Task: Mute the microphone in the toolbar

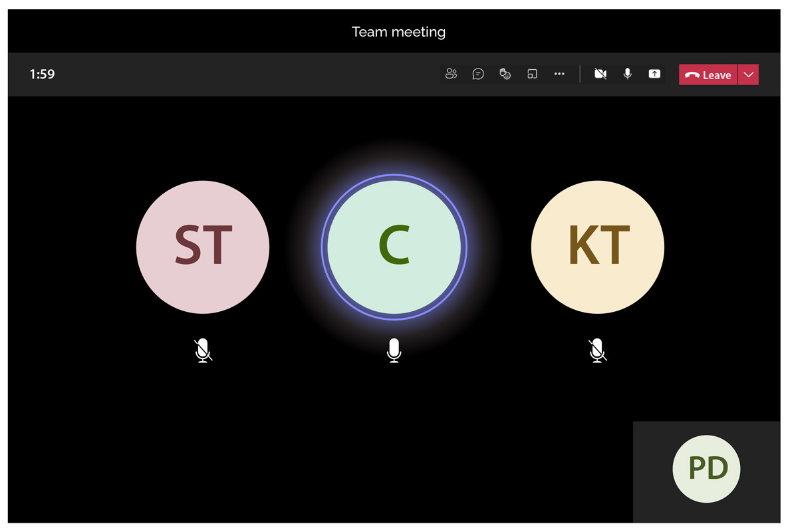Action: (627, 74)
